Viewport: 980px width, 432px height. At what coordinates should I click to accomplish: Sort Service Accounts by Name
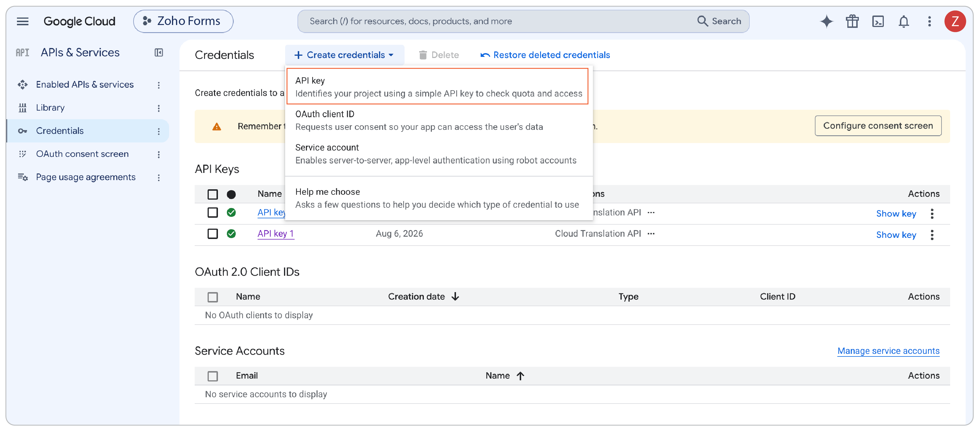click(505, 376)
